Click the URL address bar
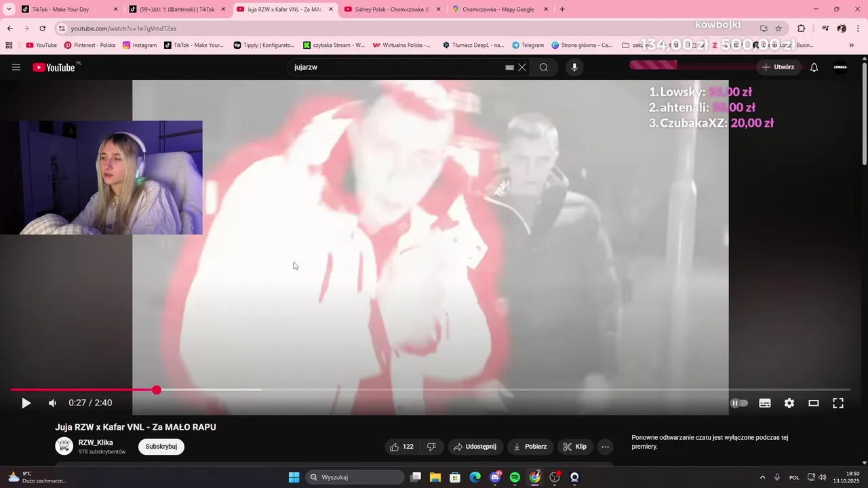868x488 pixels. 407,28
